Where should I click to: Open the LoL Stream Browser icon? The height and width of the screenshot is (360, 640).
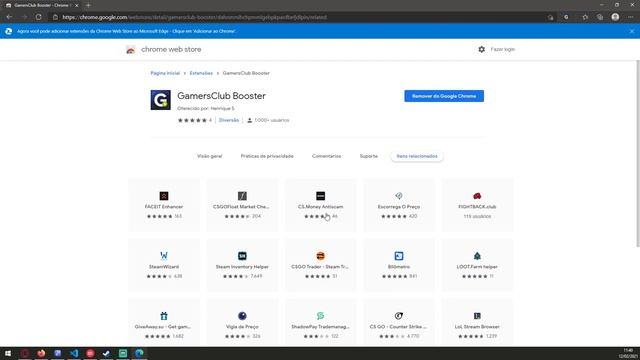coord(477,316)
